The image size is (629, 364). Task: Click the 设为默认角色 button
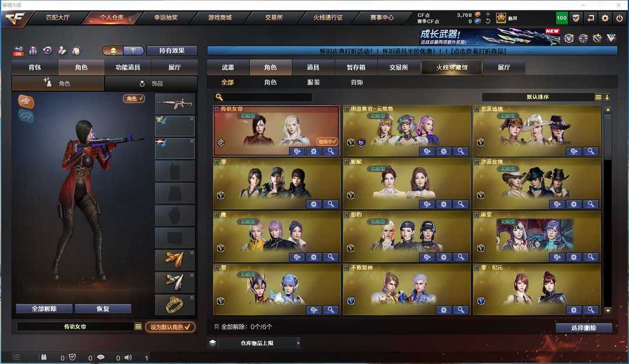(x=170, y=327)
